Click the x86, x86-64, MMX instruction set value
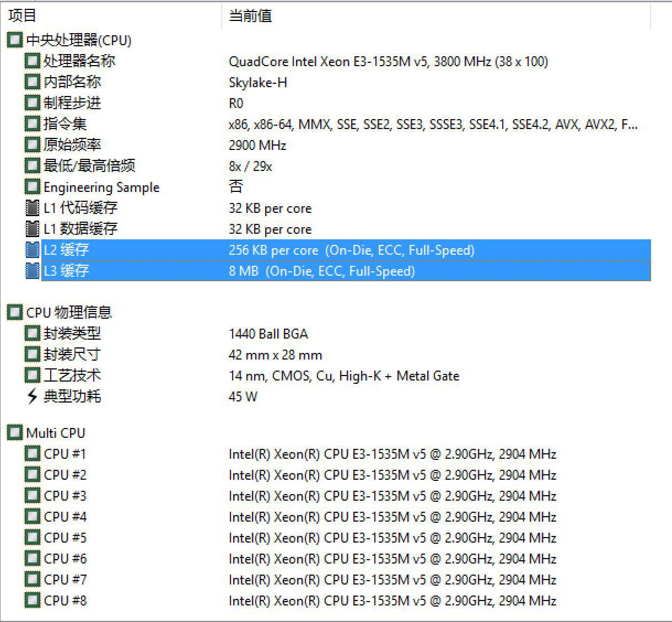Viewport: 672px width, 622px height. pos(433,125)
